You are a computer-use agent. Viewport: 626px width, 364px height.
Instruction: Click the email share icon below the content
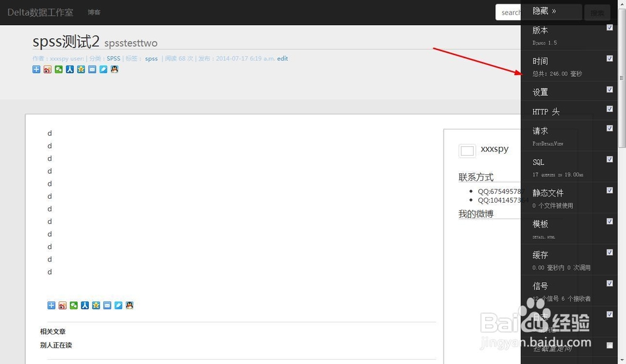pyautogui.click(x=107, y=305)
